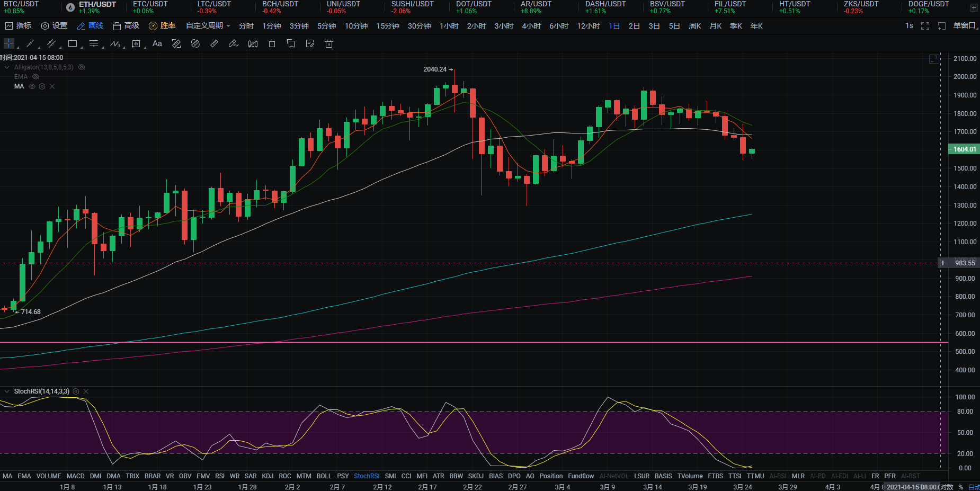Select the 15分钟 timeframe
This screenshot has width=980, height=491.
[x=388, y=26]
